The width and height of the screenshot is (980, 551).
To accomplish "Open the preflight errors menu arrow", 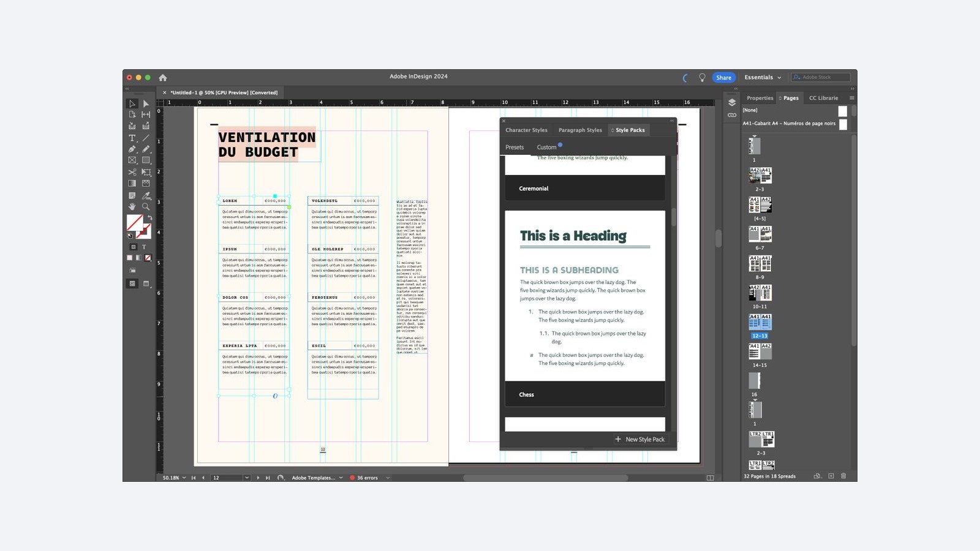I will point(388,478).
